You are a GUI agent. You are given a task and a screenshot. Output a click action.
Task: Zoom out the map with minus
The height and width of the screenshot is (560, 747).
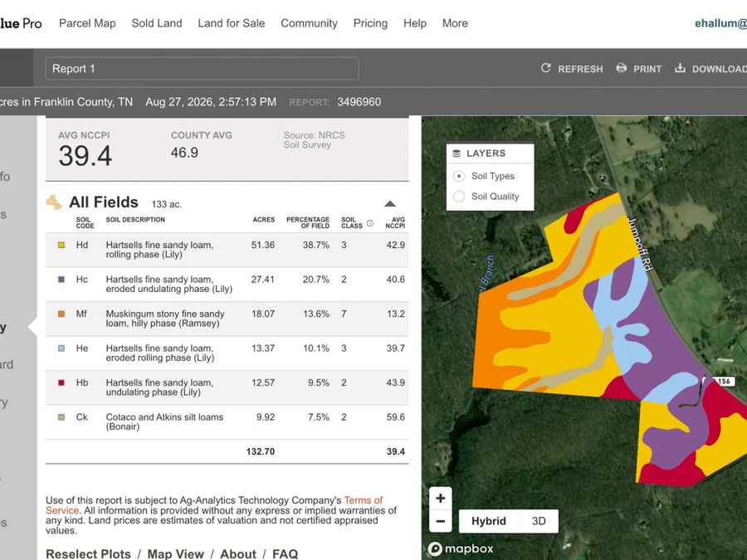point(440,521)
